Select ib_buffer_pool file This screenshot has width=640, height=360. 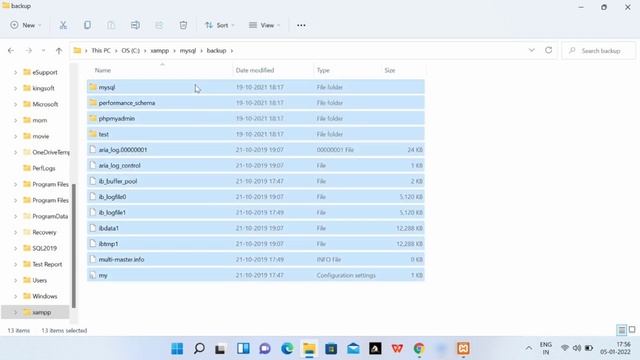[x=256, y=181]
